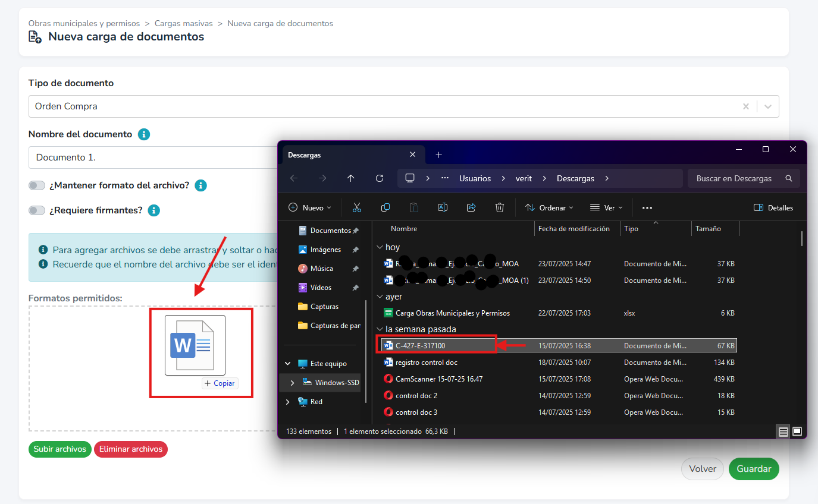Image resolution: width=818 pixels, height=504 pixels.
Task: Click the info icon beside ¿Requiere firmantes?
Action: click(154, 210)
